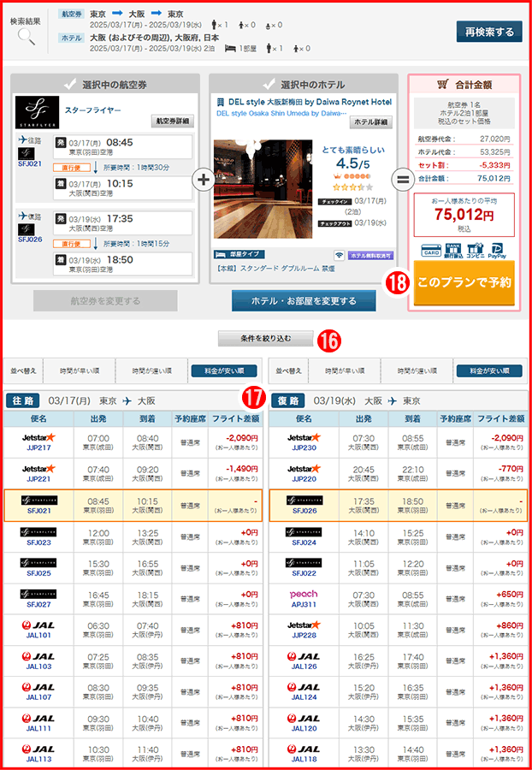Expand the 条件を絞り込む filter panel
532x770 pixels.
pos(266,339)
